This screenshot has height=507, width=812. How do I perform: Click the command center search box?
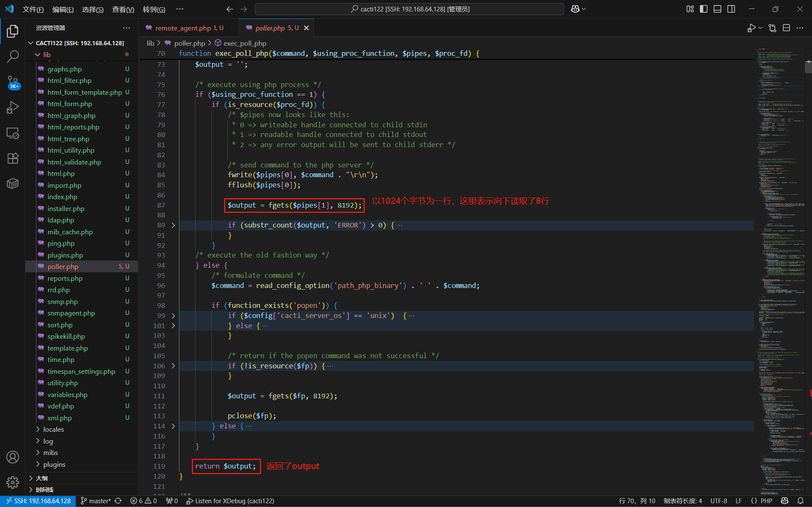tap(409, 9)
